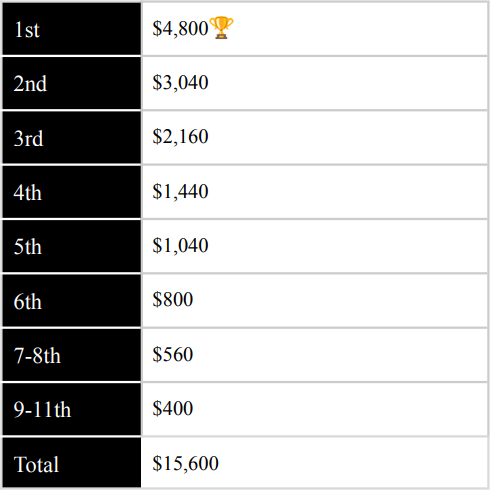492x493 pixels.
Task: Click the $800 prize amount
Action: [x=173, y=299]
